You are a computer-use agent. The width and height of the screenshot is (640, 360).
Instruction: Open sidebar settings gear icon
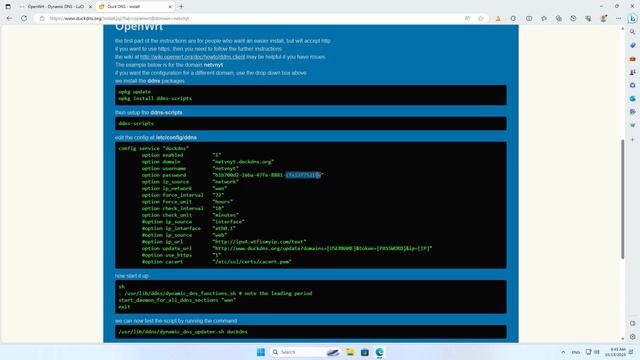pyautogui.click(x=632, y=337)
